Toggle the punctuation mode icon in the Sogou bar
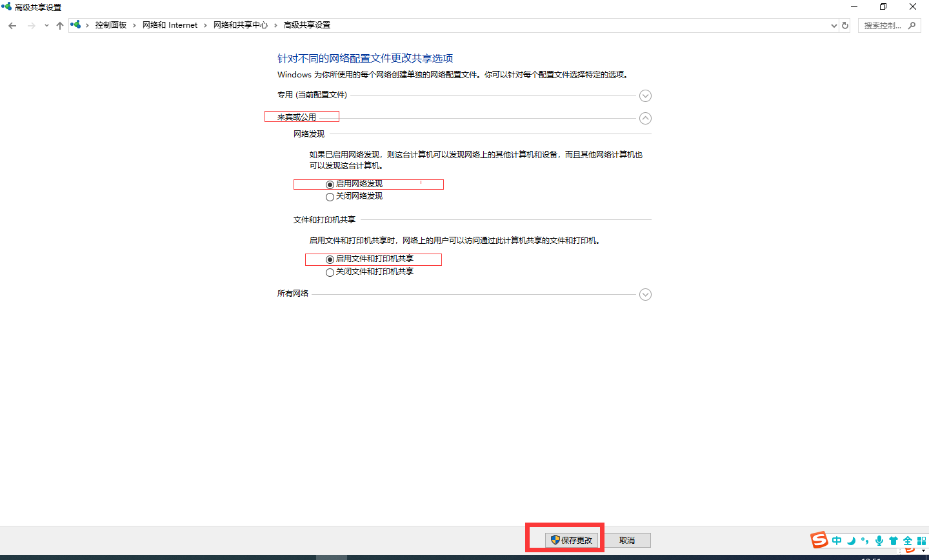This screenshot has height=560, width=929. tap(864, 541)
